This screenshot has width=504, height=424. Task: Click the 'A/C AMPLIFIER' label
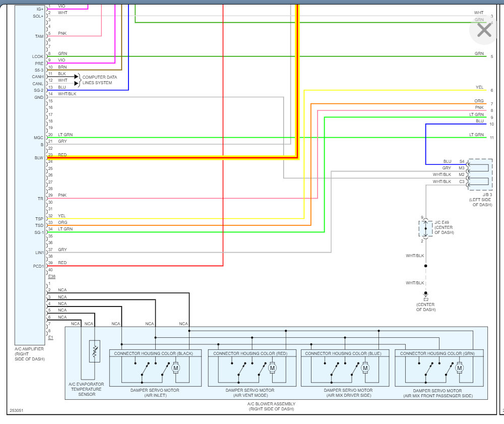pos(29,354)
